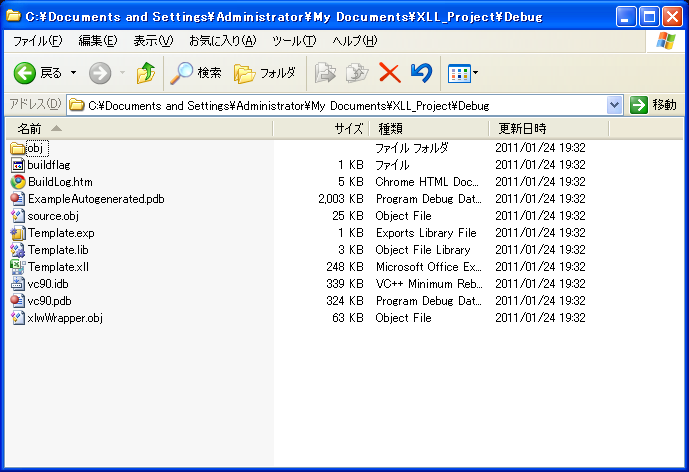This screenshot has width=689, height=472.
Task: Sort by the 更新日時 column header
Action: click(x=549, y=129)
